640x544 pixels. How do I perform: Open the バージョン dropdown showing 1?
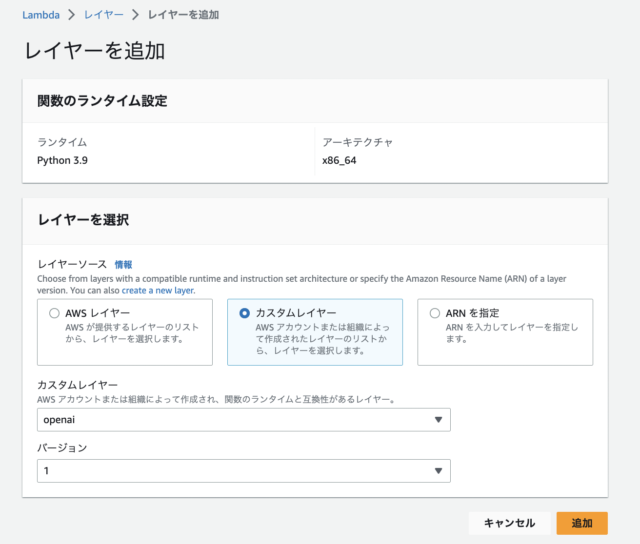[x=244, y=471]
